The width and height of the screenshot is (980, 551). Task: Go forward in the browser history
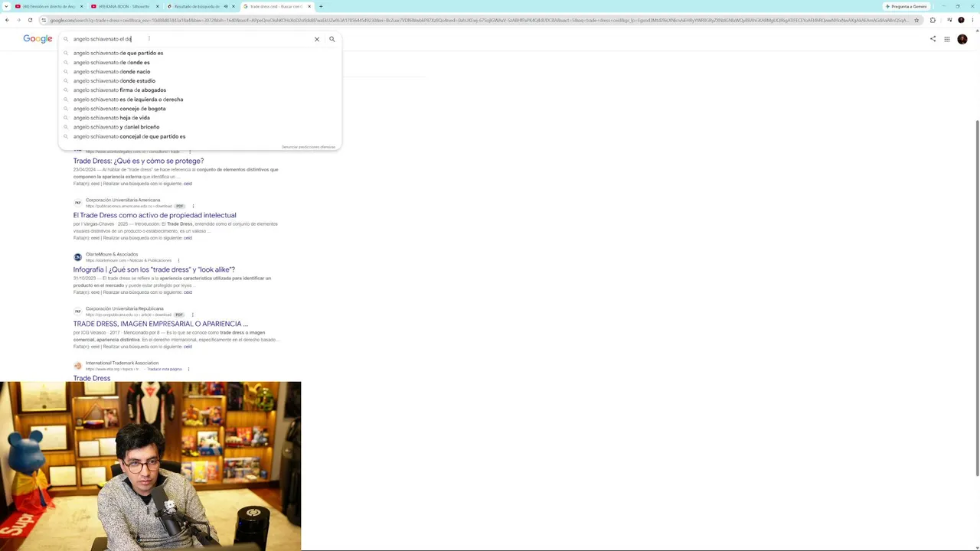[x=18, y=20]
